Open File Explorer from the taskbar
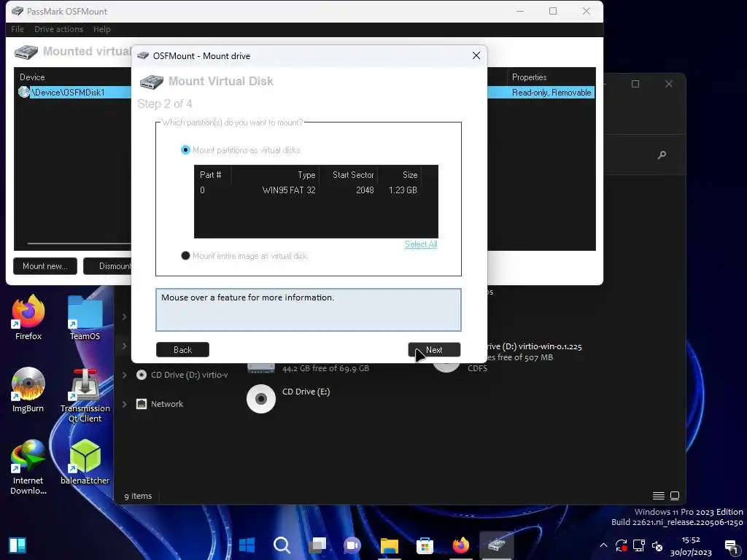747x560 pixels. [389, 545]
